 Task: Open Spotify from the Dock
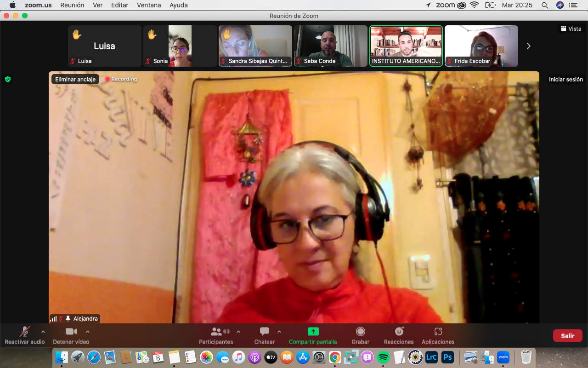point(383,357)
